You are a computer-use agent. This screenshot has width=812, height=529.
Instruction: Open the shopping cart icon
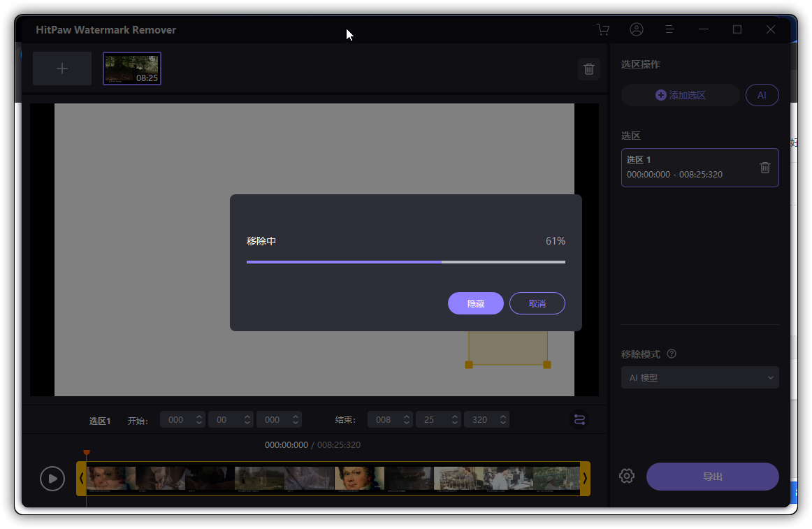coord(602,29)
